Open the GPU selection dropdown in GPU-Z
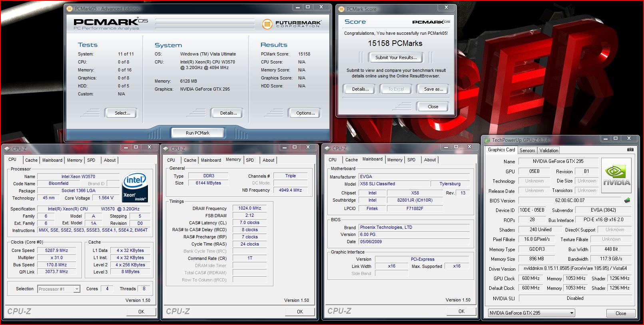644x325 pixels. (532, 313)
